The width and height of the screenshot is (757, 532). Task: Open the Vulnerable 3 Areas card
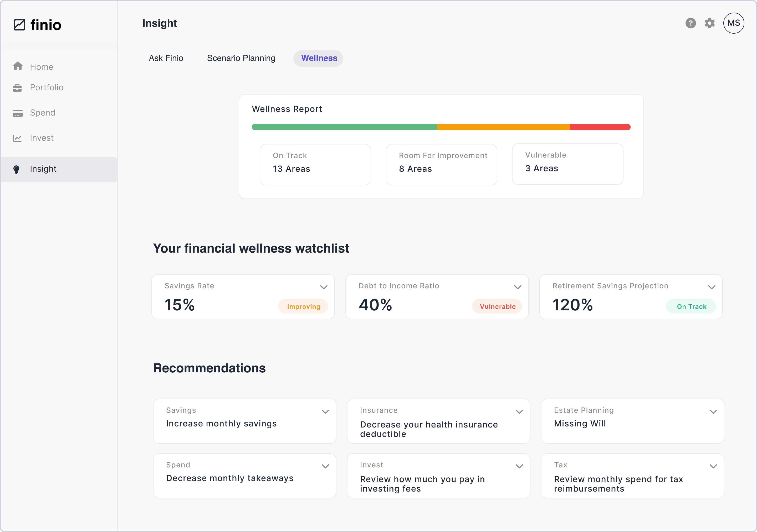pyautogui.click(x=567, y=164)
